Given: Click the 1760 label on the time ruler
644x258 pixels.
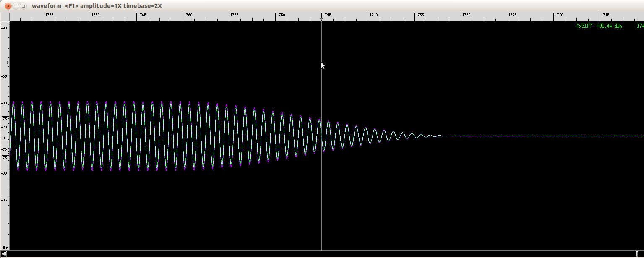Looking at the screenshot, I should point(188,15).
